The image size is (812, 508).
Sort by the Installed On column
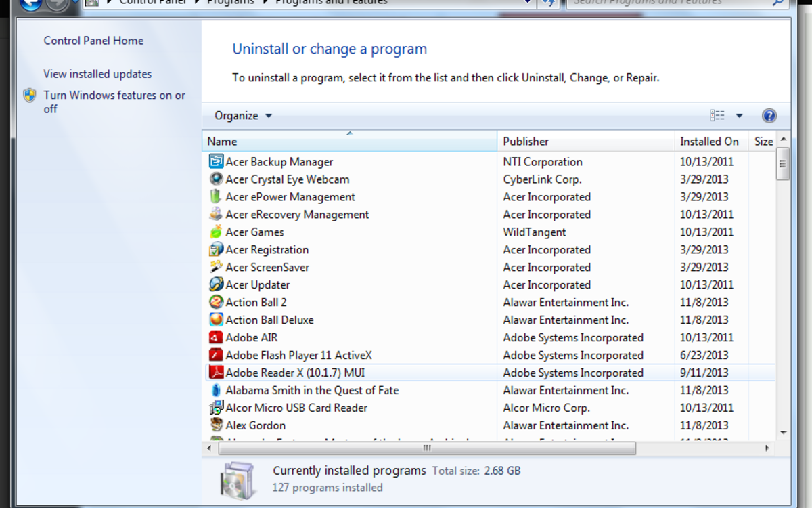click(x=709, y=142)
